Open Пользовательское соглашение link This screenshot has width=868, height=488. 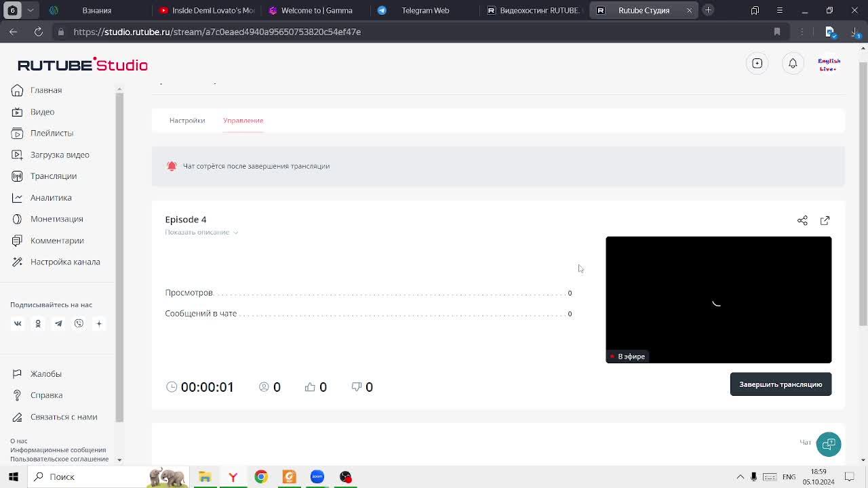(x=59, y=459)
